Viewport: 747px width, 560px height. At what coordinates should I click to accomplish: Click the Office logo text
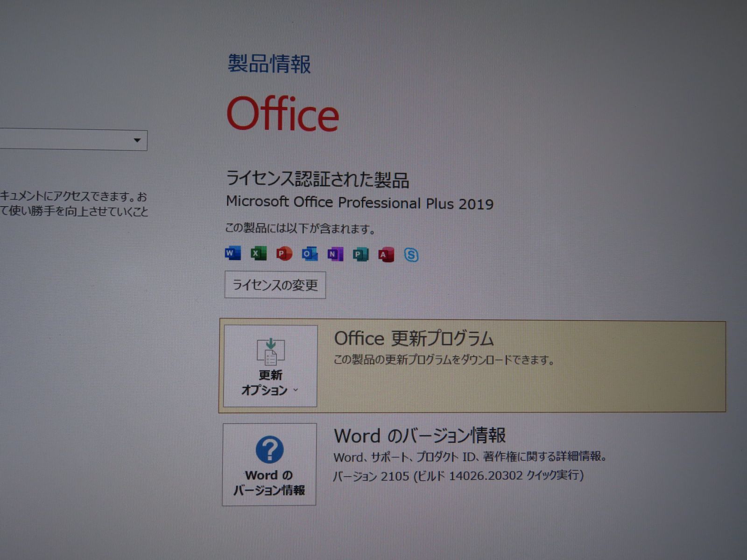coord(283,114)
